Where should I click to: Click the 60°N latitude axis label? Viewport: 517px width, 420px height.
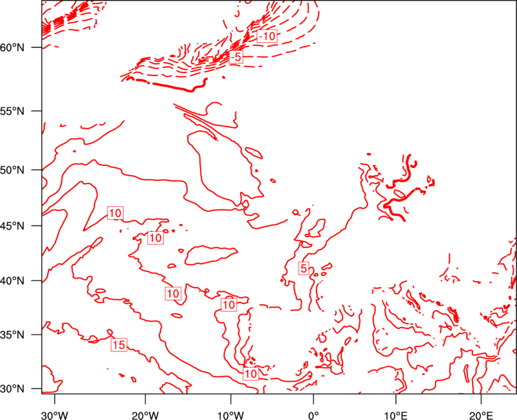pyautogui.click(x=12, y=48)
